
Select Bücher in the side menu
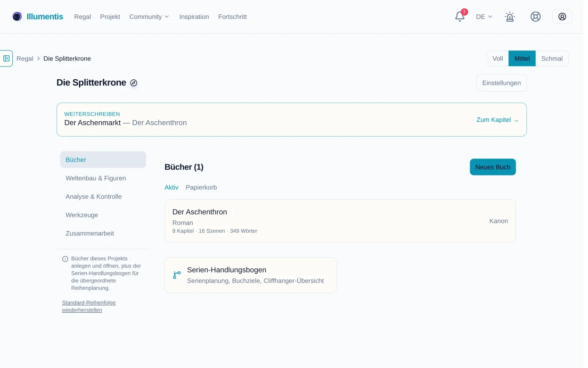click(x=103, y=160)
